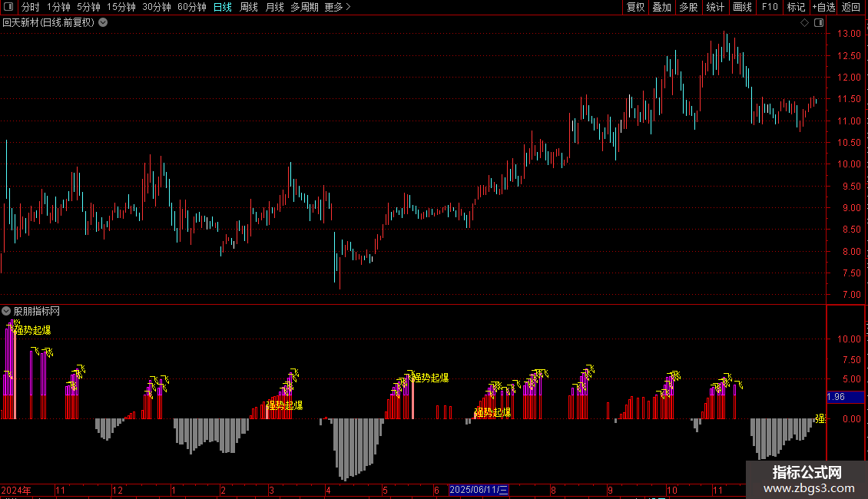Open the 多股 multi-stock view
868x499 pixels.
coord(688,7)
